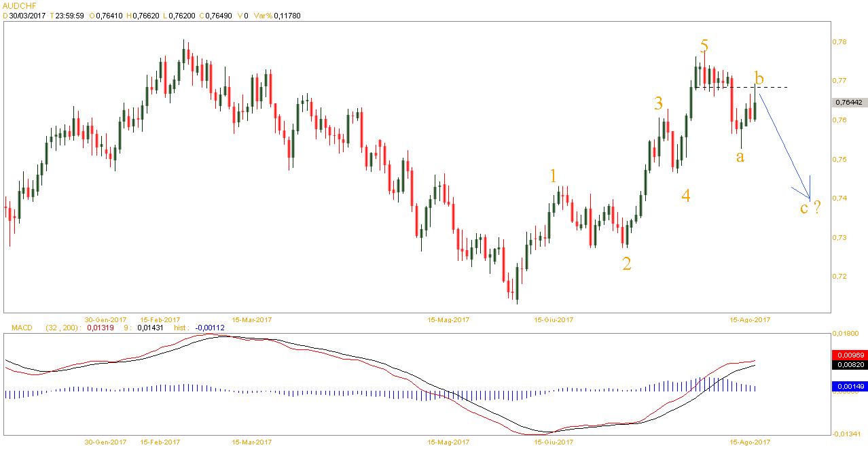Click the wave "4" annotation
Screen dimensions: 868x454
click(x=686, y=196)
